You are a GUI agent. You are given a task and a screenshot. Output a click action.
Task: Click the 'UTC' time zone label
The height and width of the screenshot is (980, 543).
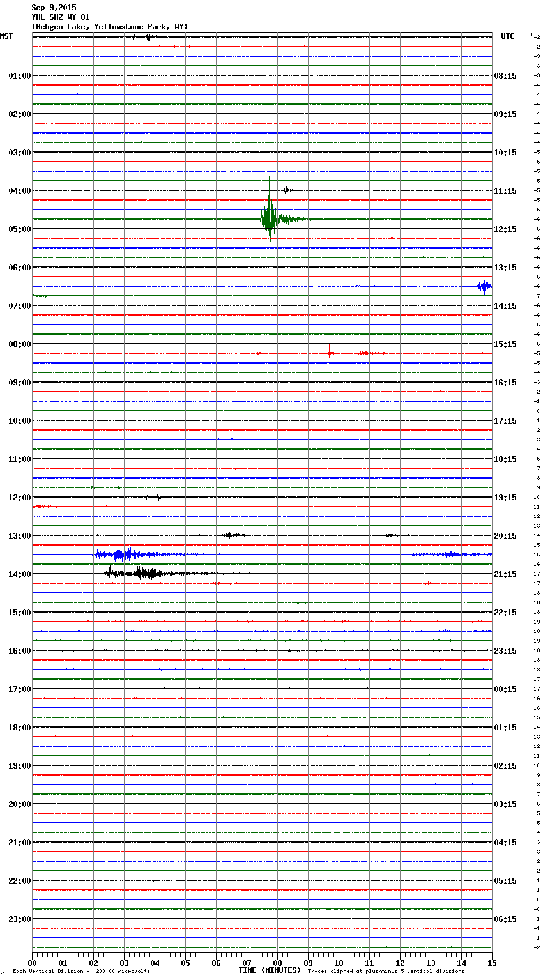pyautogui.click(x=508, y=36)
